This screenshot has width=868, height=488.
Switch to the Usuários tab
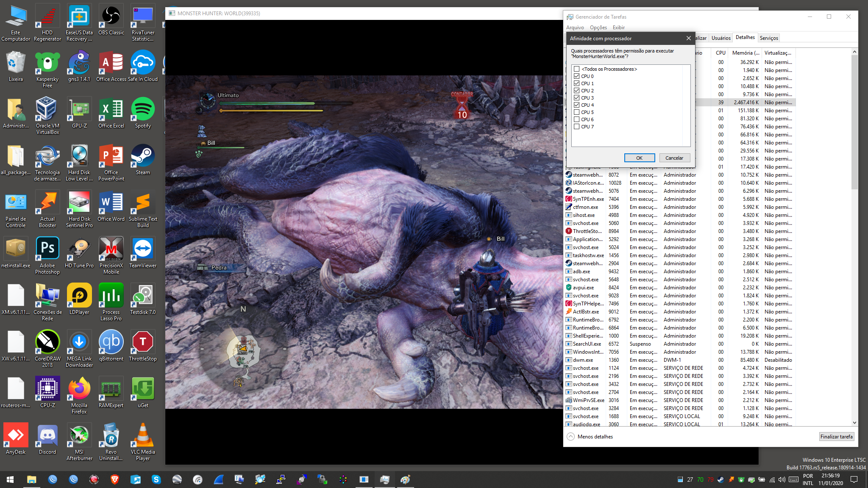pyautogui.click(x=721, y=38)
